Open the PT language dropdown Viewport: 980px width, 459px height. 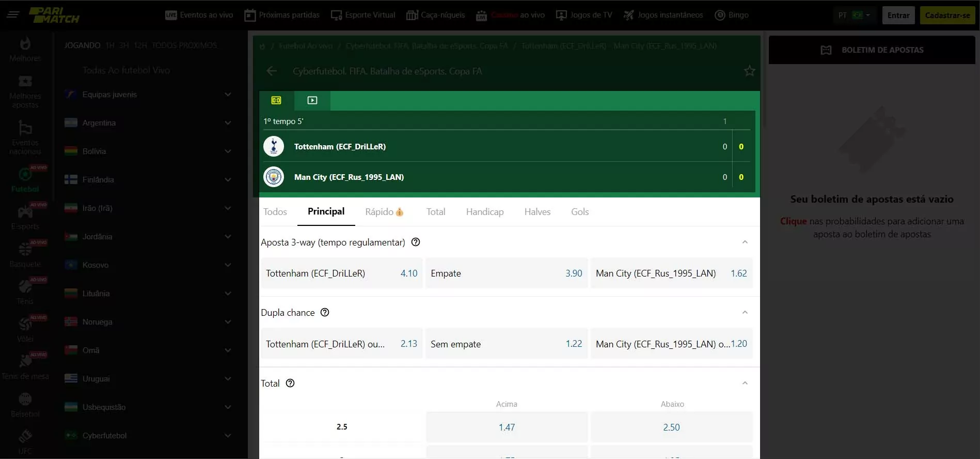click(853, 15)
